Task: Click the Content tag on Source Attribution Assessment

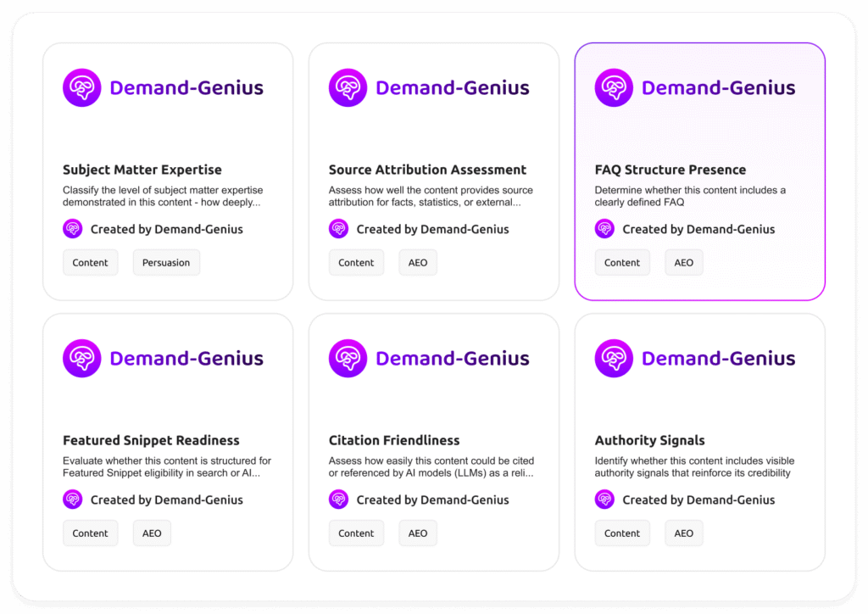Action: point(356,263)
